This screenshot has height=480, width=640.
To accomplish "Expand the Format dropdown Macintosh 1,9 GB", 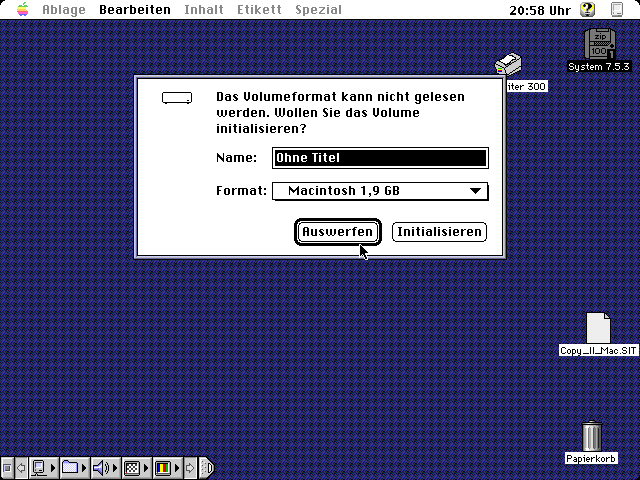I will [380, 191].
